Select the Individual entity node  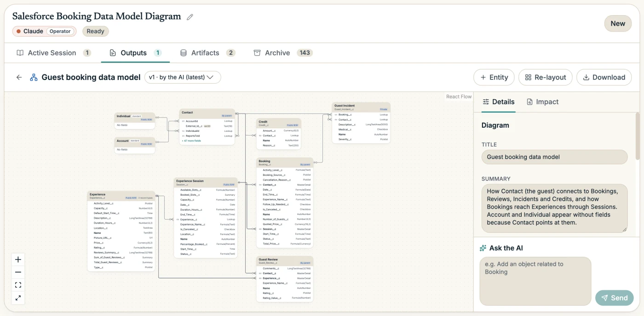135,120
